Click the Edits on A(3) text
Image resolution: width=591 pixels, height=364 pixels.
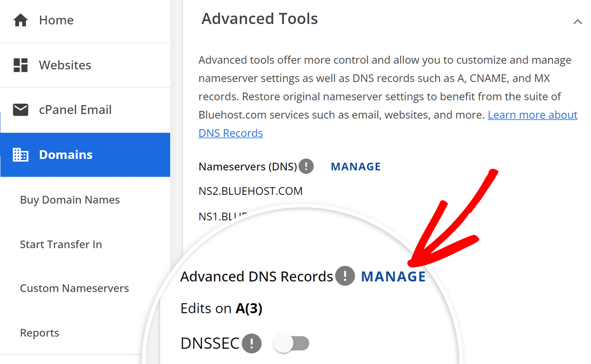(221, 309)
